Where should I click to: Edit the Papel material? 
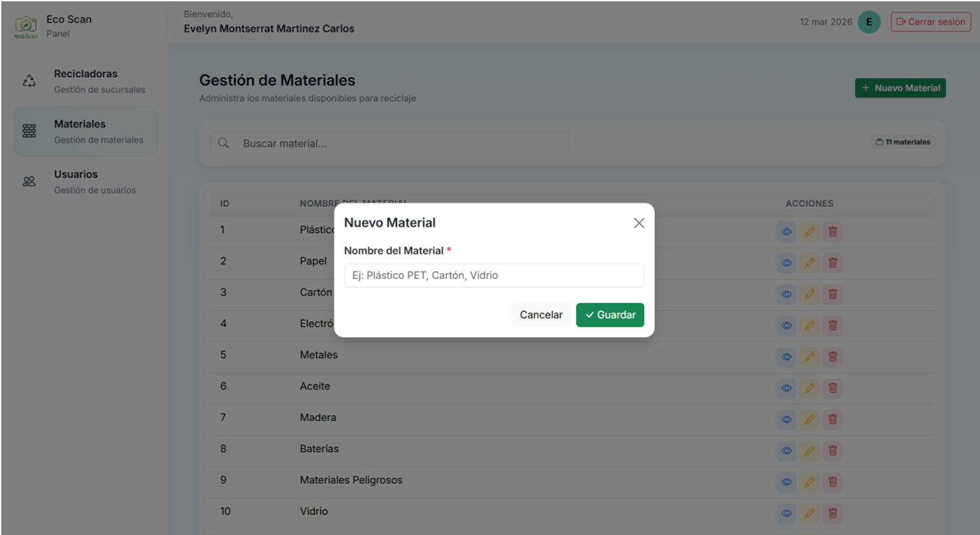(x=809, y=263)
